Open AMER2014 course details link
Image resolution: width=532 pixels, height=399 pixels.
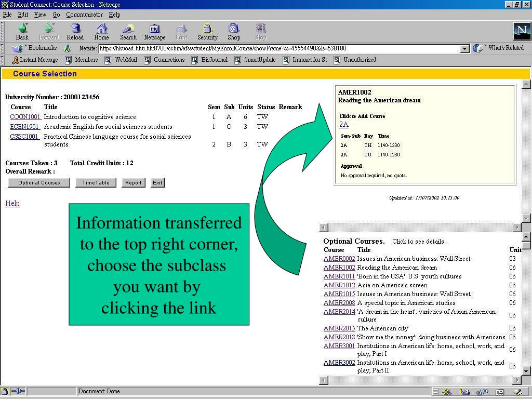(339, 312)
